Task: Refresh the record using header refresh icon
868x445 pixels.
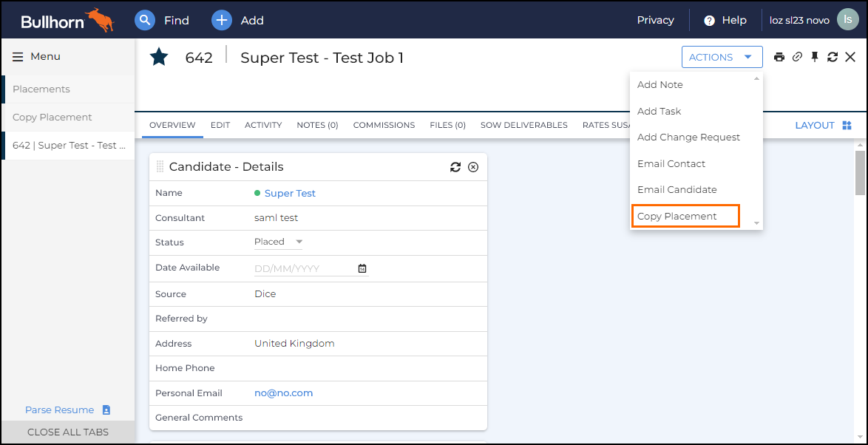Action: 833,57
